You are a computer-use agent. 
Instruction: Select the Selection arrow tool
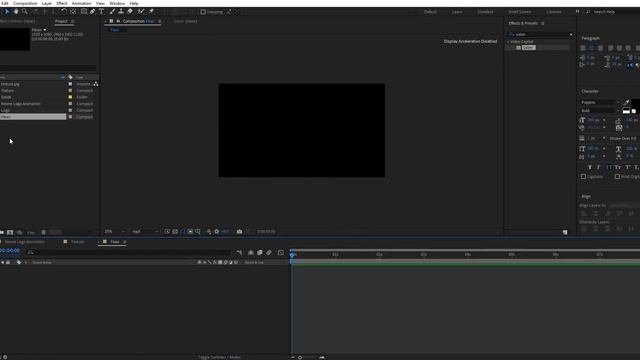tap(7, 12)
